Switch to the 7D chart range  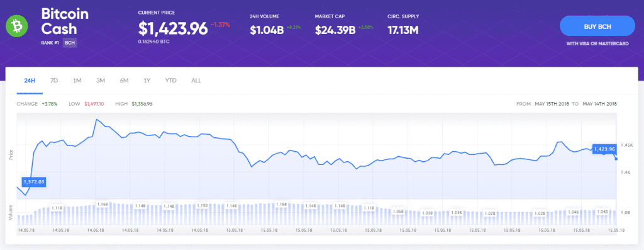(x=54, y=81)
